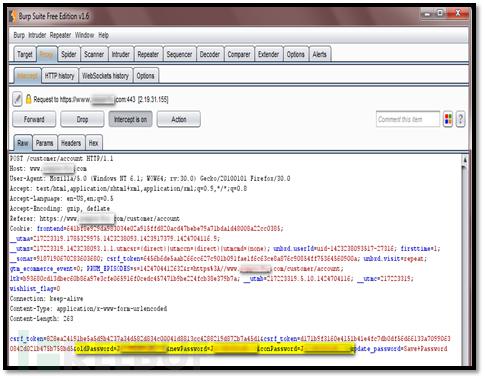Open the HTTP history tab

(59, 76)
